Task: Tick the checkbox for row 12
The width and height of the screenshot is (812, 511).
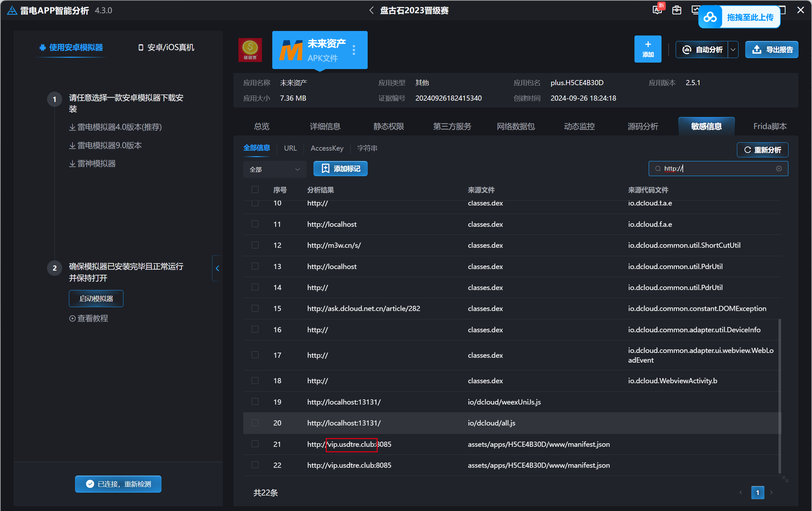Action: [x=255, y=245]
